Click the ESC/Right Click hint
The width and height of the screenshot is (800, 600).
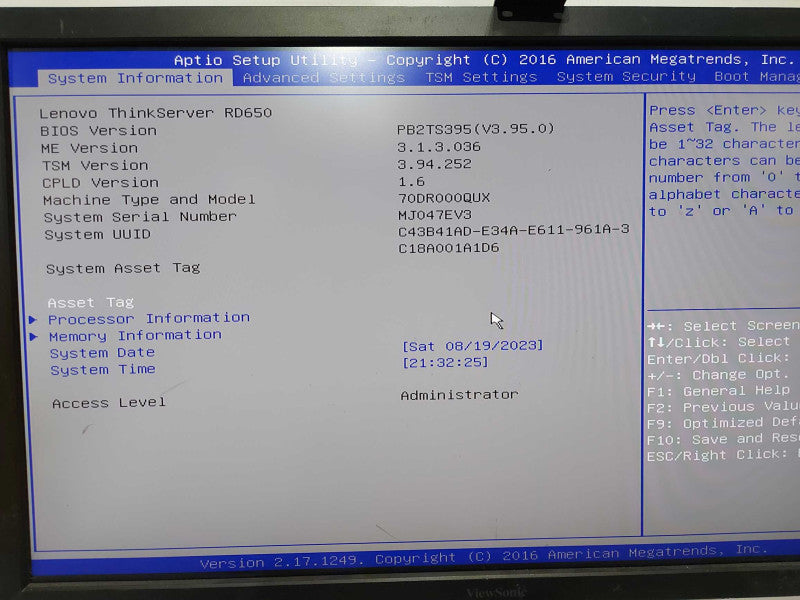coord(723,455)
